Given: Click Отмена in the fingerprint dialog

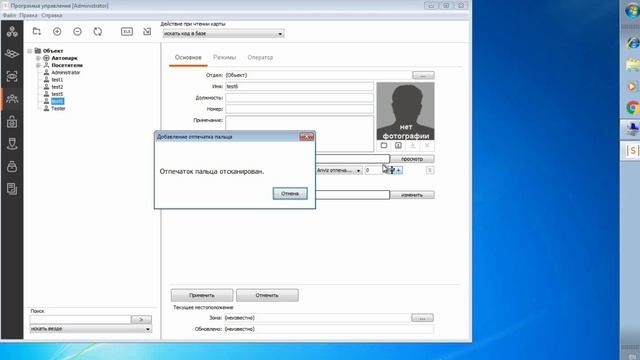Looking at the screenshot, I should point(290,193).
